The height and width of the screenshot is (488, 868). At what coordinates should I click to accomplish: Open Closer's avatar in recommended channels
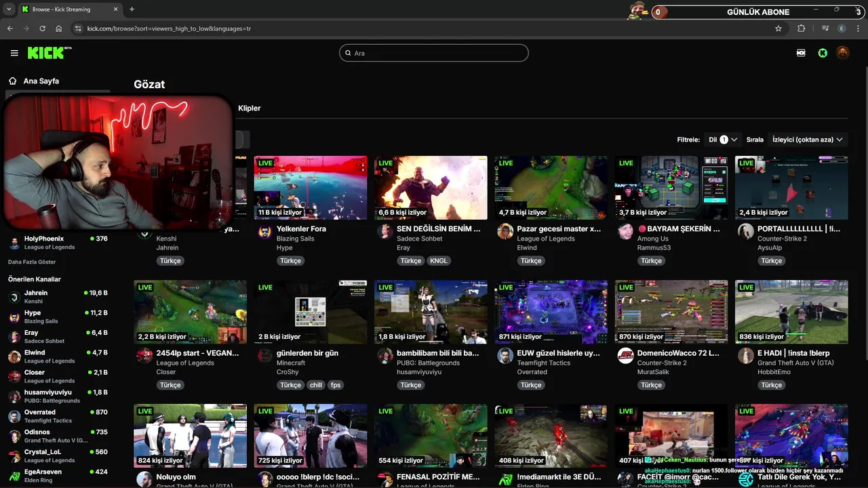point(14,376)
